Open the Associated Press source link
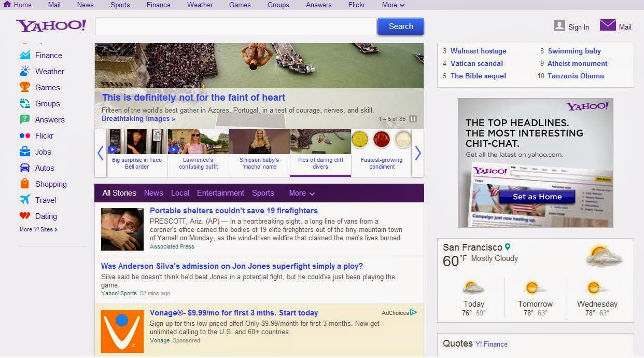644x358 pixels. pyautogui.click(x=172, y=246)
